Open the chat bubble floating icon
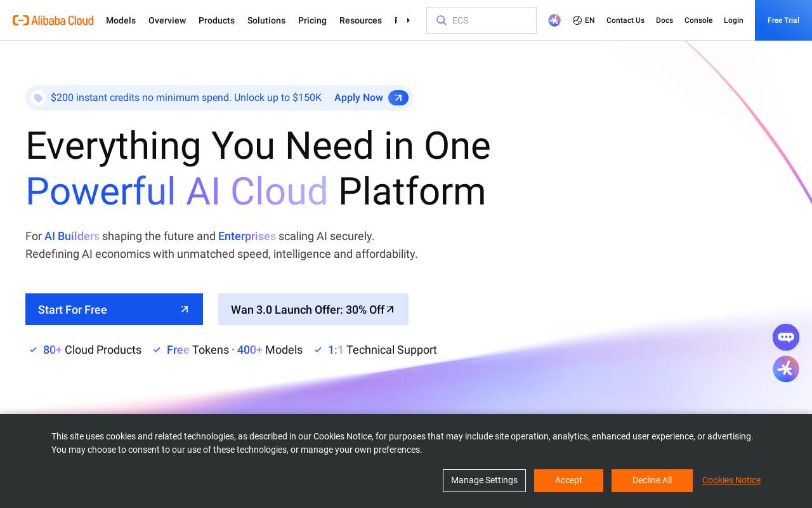Screen dimensions: 812x508 (786, 337)
